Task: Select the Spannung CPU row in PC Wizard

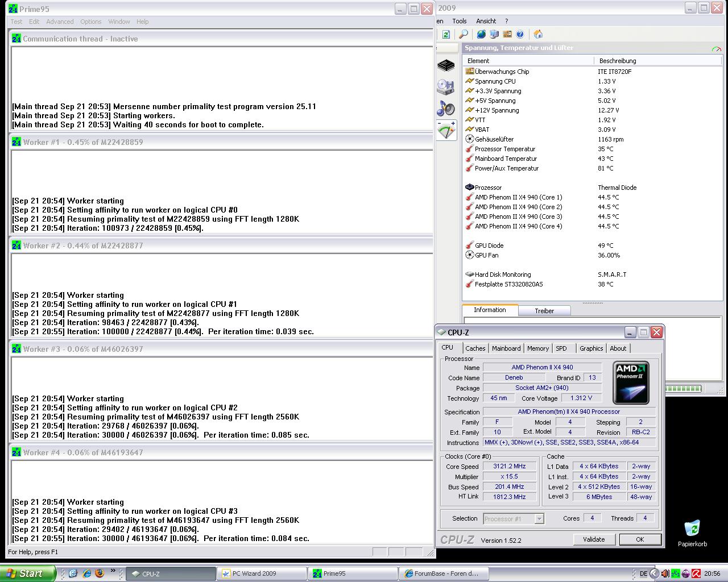Action: (x=591, y=81)
